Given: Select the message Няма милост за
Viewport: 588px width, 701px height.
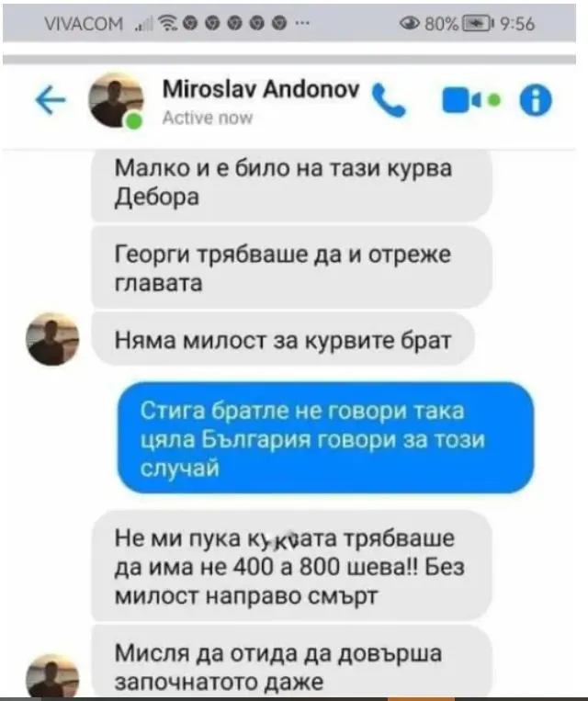Looking at the screenshot, I should 283,340.
